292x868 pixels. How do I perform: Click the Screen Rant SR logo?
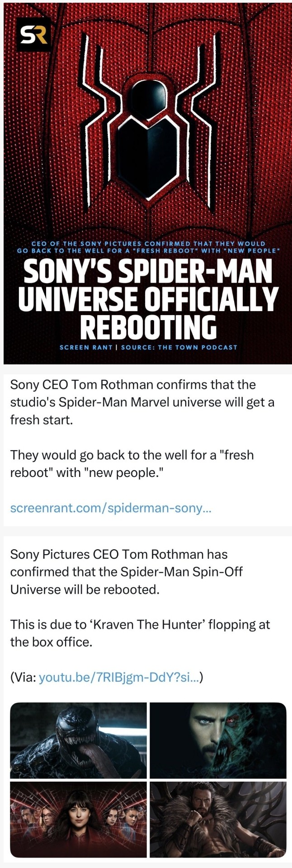coord(34,35)
